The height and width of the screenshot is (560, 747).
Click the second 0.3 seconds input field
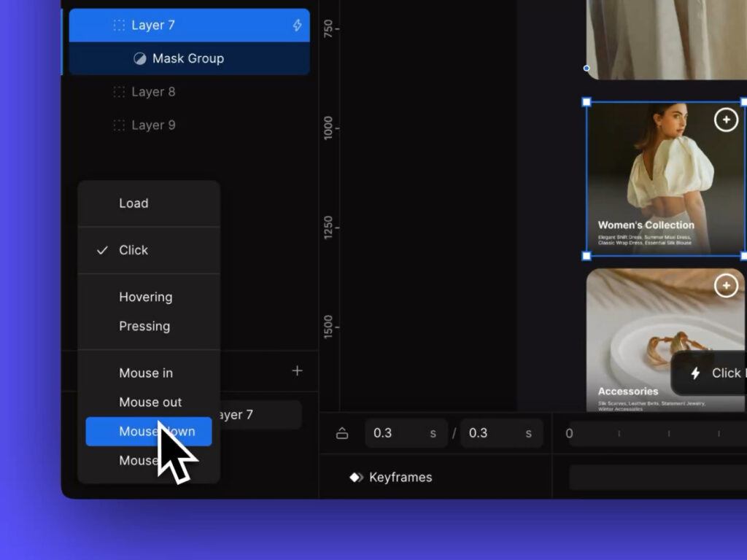(493, 433)
